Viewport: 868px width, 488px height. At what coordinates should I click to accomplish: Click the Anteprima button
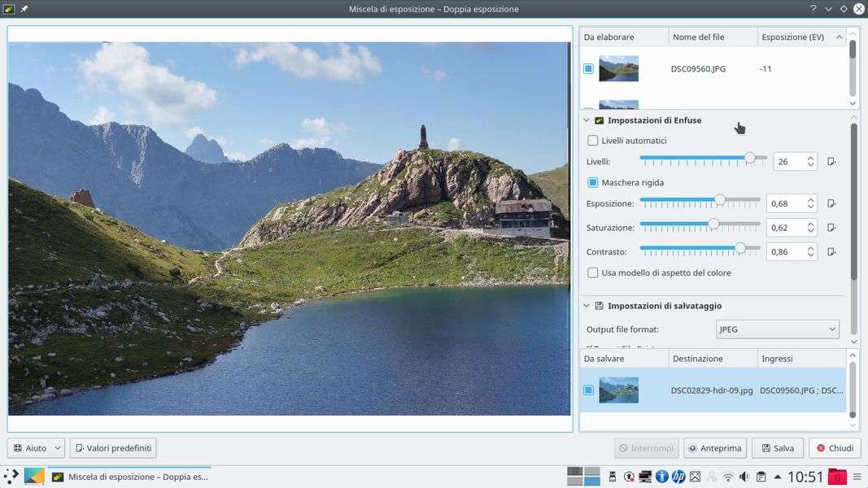(x=715, y=448)
